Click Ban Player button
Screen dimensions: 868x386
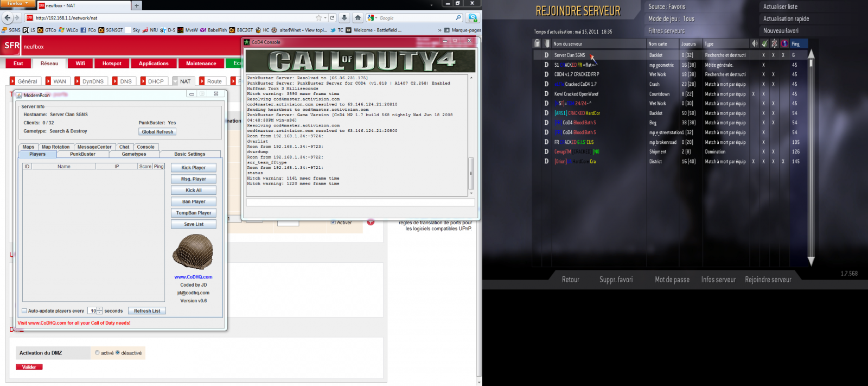click(x=193, y=201)
